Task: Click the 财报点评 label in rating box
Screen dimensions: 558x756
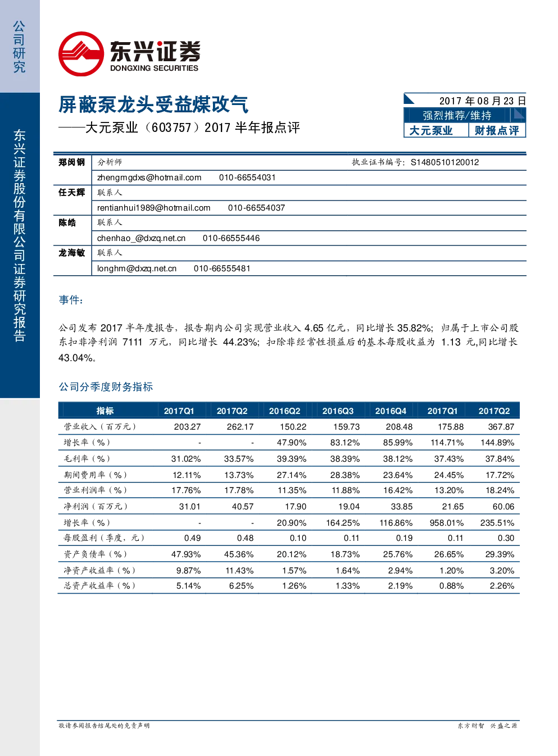Action: [x=497, y=130]
